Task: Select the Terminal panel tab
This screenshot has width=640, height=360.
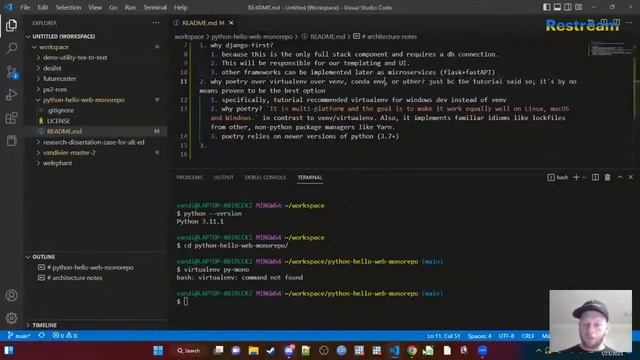Action: coord(310,178)
